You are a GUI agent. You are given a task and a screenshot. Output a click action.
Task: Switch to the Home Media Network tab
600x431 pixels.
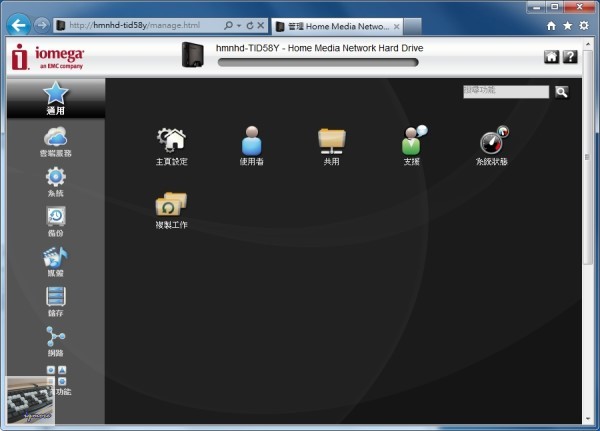tap(337, 26)
